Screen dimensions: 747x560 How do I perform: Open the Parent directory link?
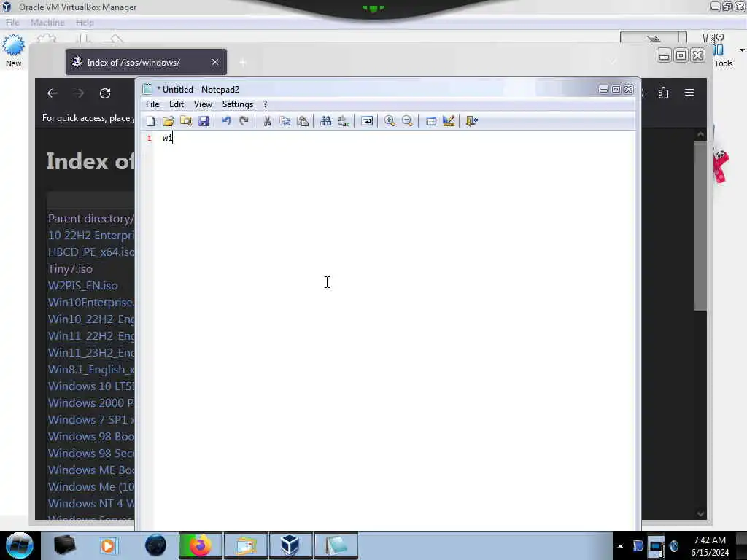[x=90, y=219]
